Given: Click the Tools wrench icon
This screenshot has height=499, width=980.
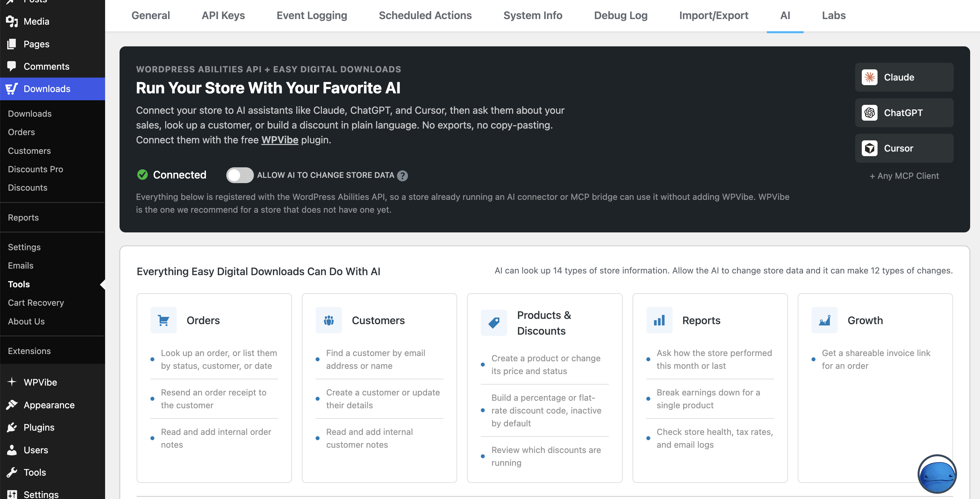Looking at the screenshot, I should pos(12,472).
